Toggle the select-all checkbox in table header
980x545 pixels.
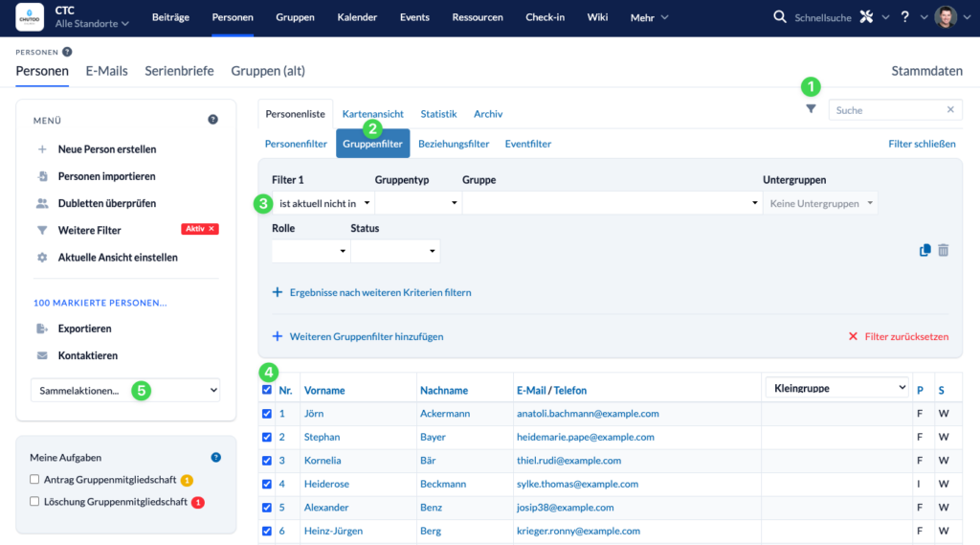267,390
